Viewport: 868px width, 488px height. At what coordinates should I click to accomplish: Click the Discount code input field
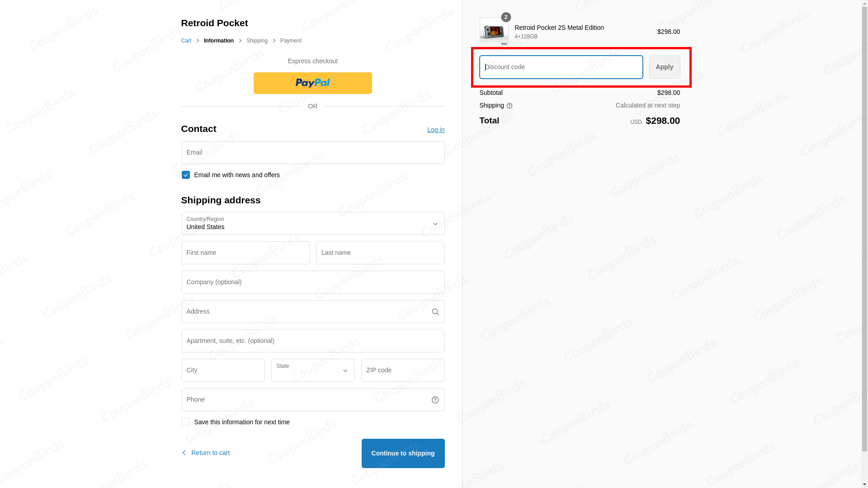(561, 67)
